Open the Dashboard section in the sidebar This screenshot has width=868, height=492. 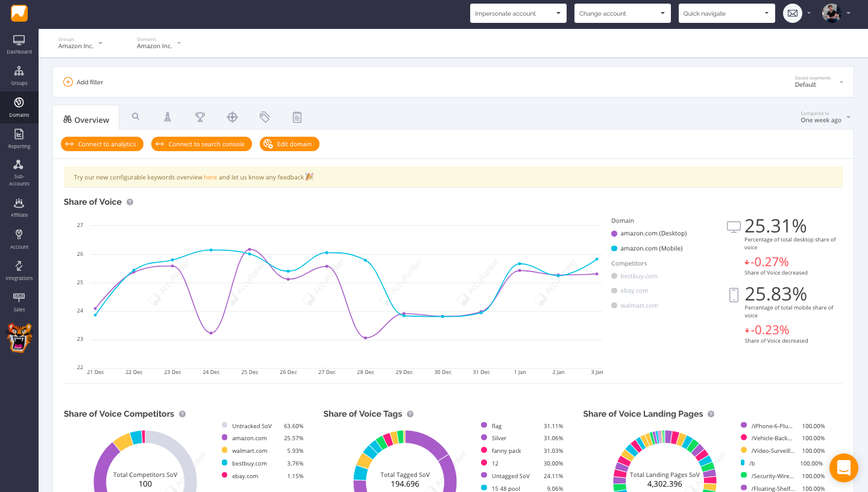coord(19,45)
